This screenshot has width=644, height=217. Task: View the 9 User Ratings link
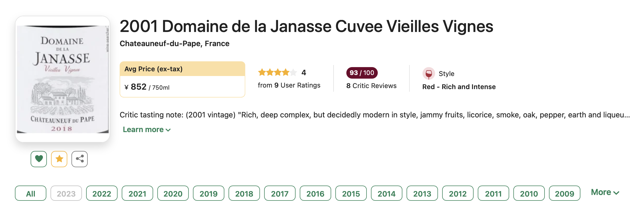(x=289, y=85)
